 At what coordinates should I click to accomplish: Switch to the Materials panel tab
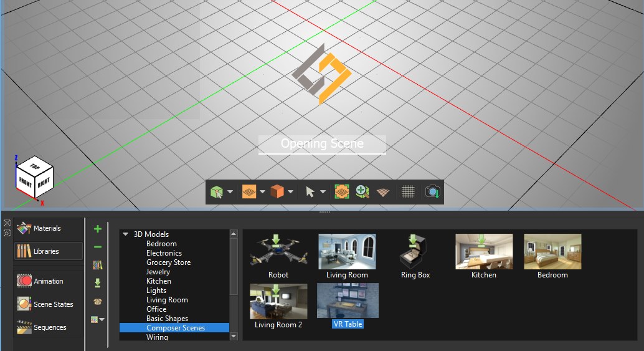click(47, 229)
